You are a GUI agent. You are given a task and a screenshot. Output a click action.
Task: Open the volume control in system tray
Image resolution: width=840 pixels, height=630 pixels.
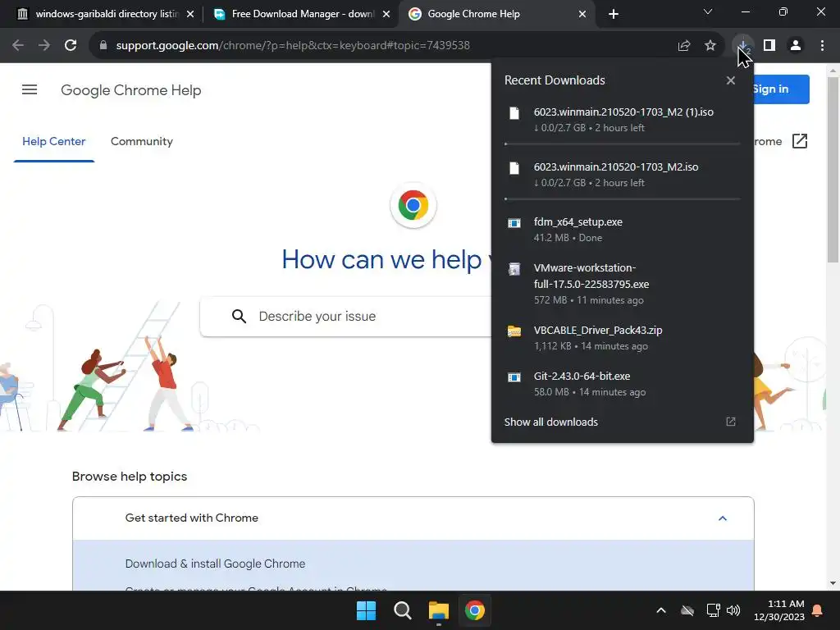point(733,610)
